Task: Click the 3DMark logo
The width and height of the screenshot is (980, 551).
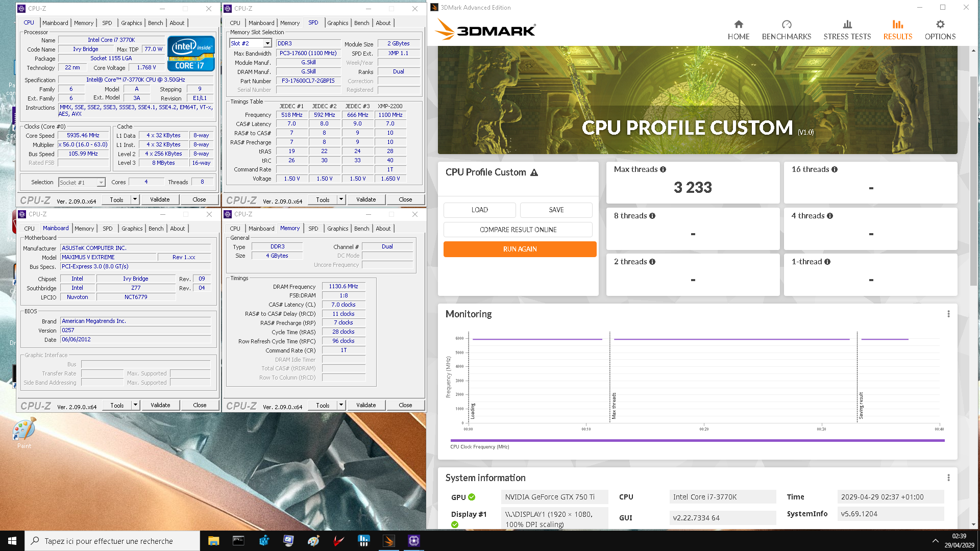Action: 485,30
